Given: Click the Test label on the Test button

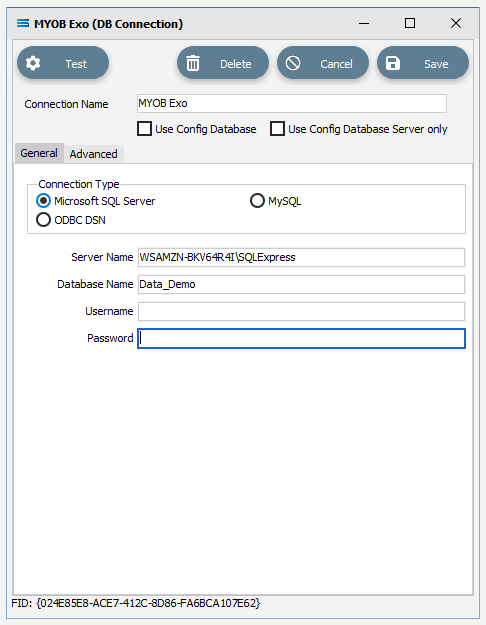Looking at the screenshot, I should (76, 64).
